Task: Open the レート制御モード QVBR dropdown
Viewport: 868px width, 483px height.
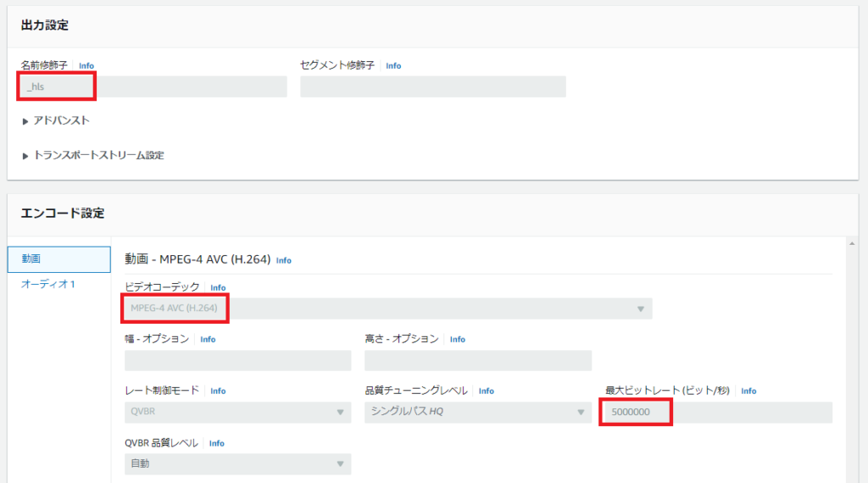Action: (x=237, y=412)
